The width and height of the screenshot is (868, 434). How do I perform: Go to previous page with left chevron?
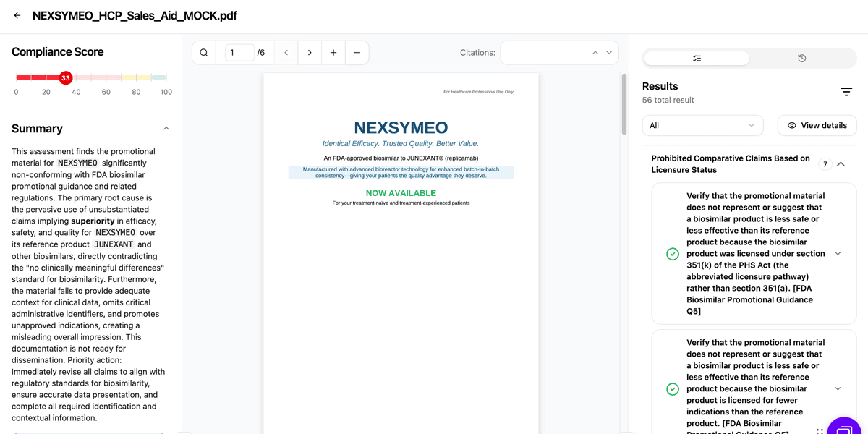(x=286, y=52)
